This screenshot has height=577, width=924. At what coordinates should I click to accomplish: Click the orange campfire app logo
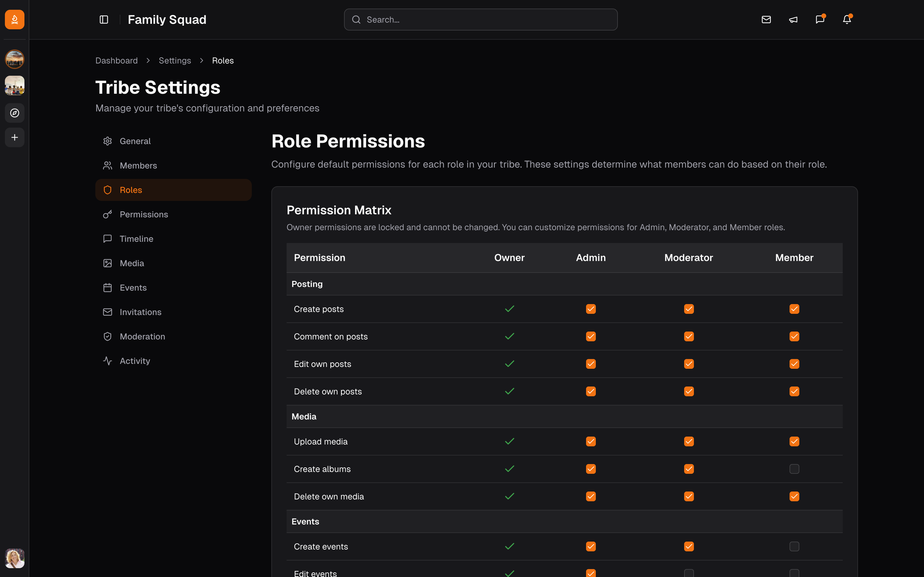(x=14, y=20)
